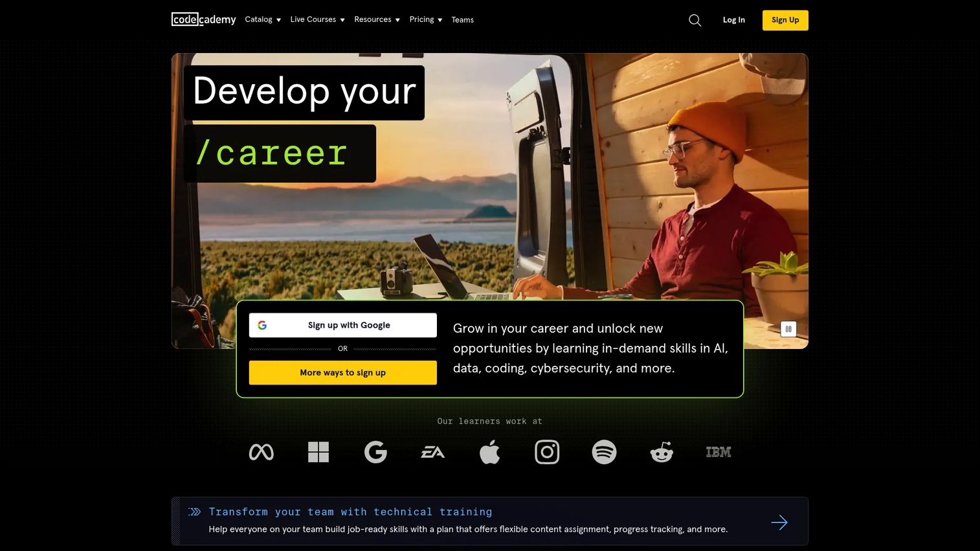Expand the Catalog dropdown

point(263,19)
